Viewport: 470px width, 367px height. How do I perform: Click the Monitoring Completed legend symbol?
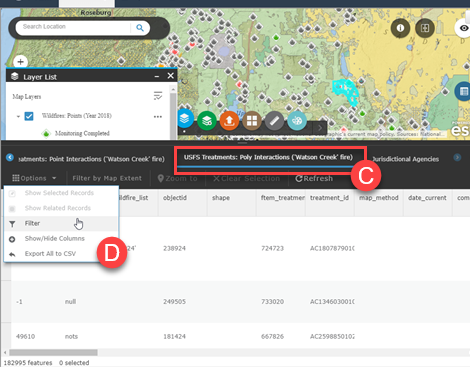click(x=46, y=134)
